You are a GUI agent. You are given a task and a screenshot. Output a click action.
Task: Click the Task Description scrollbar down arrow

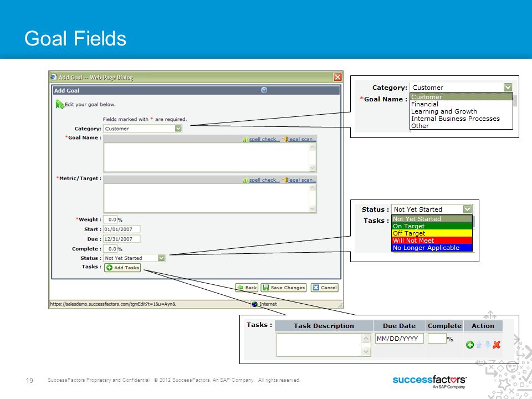[x=366, y=352]
